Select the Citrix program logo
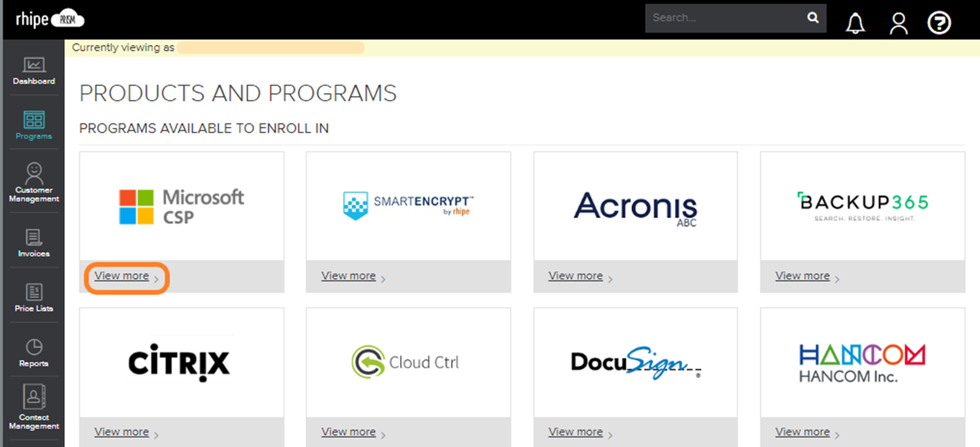The image size is (980, 447). [x=179, y=362]
